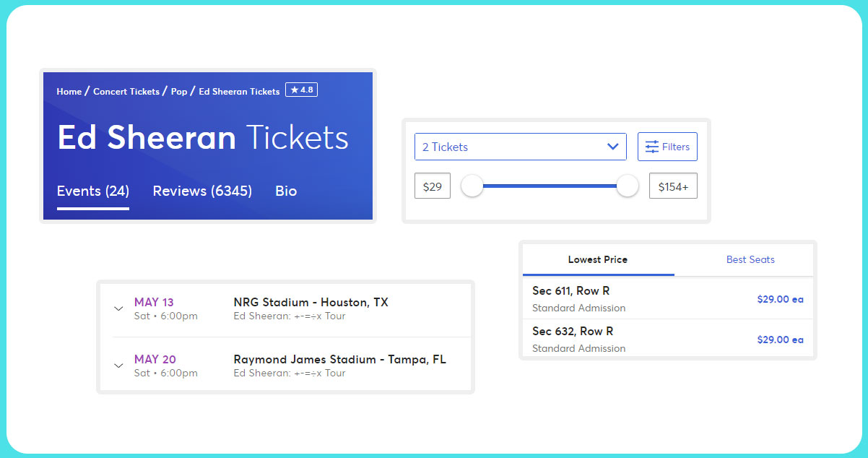This screenshot has width=868, height=458.
Task: Open the Pop breadcrumb link
Action: coord(179,92)
